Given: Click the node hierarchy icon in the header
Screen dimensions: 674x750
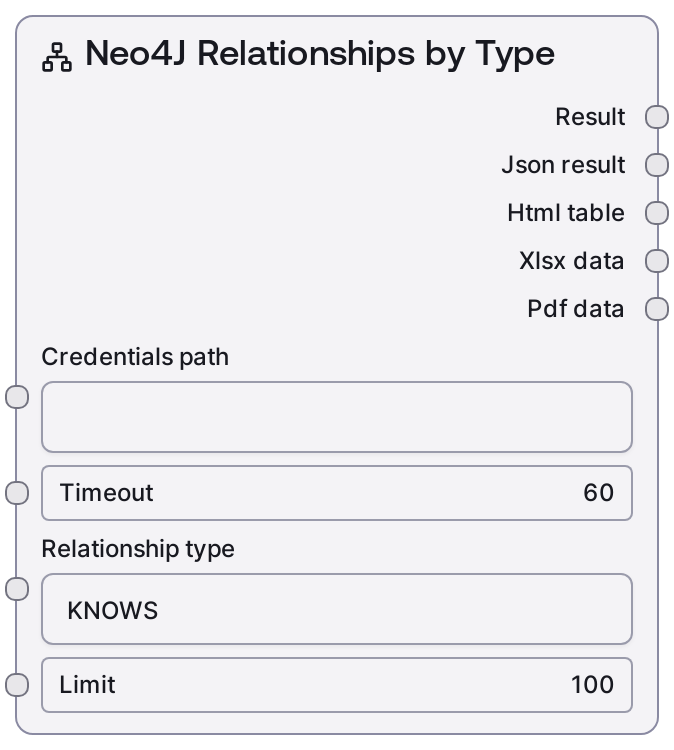Looking at the screenshot, I should [x=58, y=57].
